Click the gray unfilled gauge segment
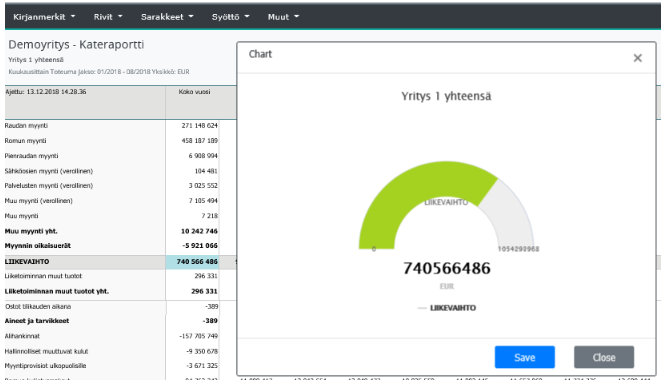 pyautogui.click(x=510, y=213)
